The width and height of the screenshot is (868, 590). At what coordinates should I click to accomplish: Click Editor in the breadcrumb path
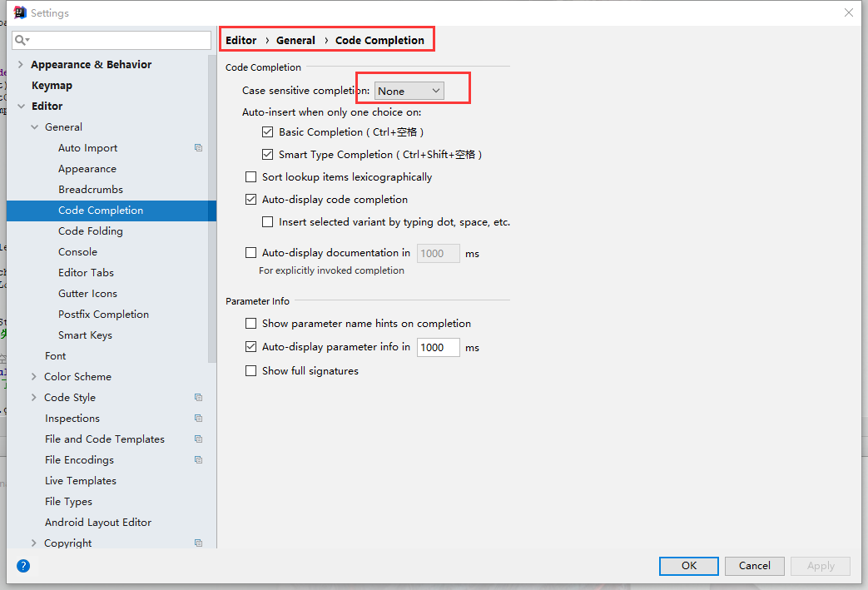[x=241, y=41]
